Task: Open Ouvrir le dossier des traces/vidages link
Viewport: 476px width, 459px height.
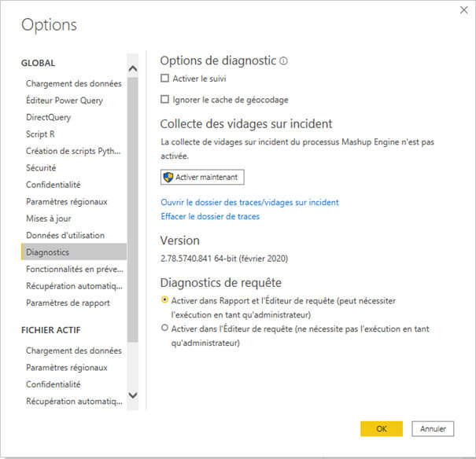Action: click(249, 202)
